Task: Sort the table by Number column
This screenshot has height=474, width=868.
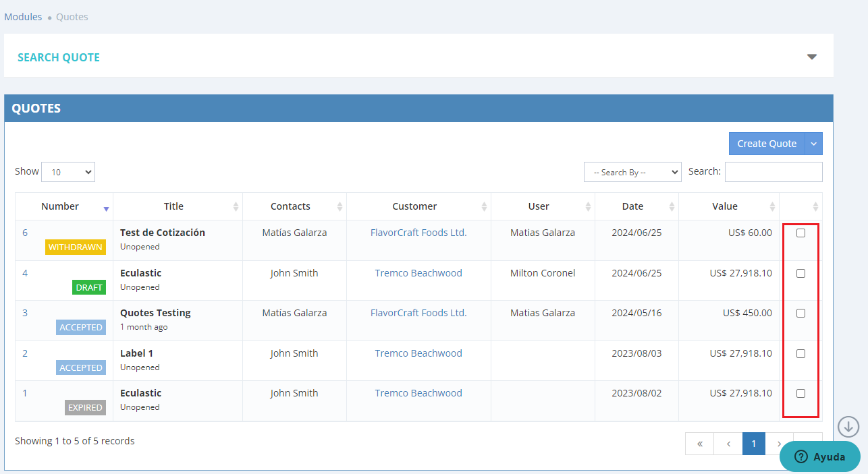Action: click(x=60, y=206)
